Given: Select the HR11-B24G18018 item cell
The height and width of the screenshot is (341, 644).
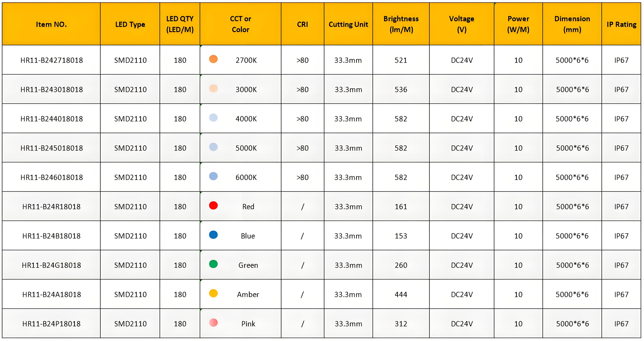Looking at the screenshot, I should coord(51,265).
